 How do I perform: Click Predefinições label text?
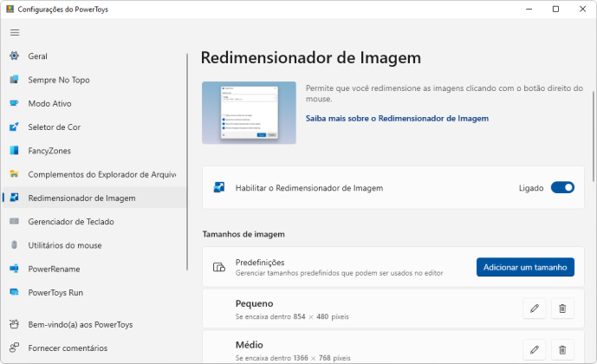[x=260, y=263]
